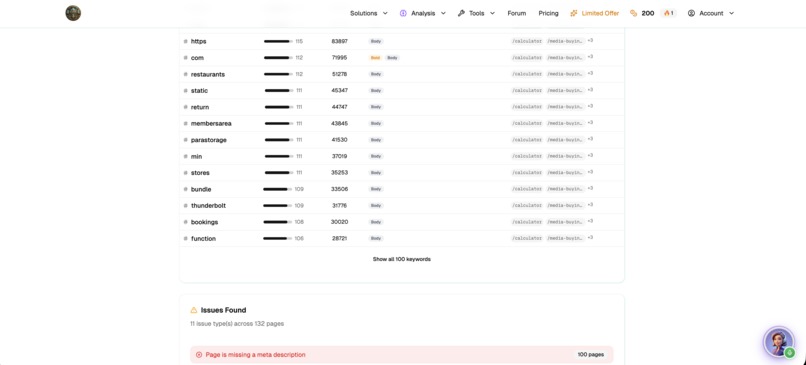806x365 pixels.
Task: Click the Bold tag in com row
Action: tap(375, 58)
